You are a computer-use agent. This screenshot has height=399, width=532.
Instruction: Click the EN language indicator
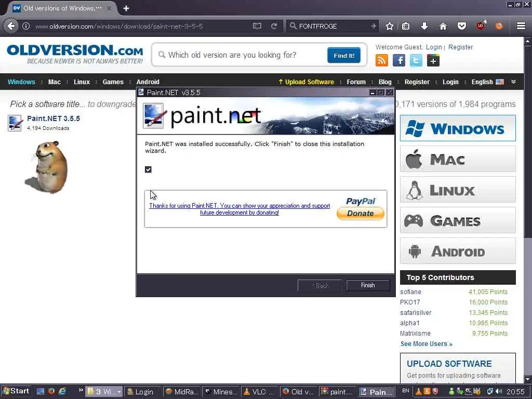[x=406, y=391]
